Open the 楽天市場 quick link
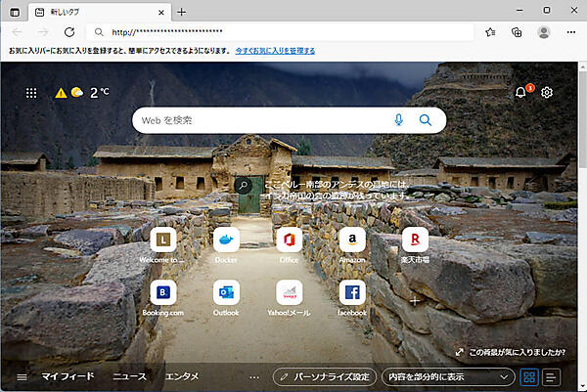This screenshot has width=587, height=392. [415, 244]
